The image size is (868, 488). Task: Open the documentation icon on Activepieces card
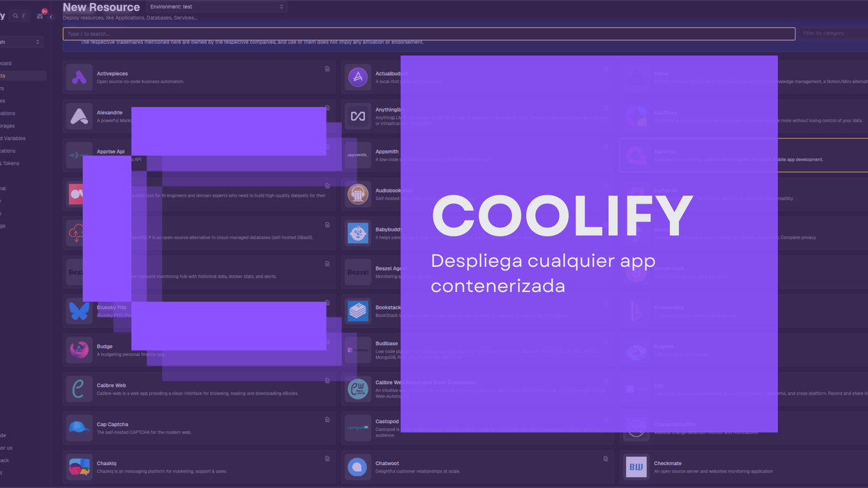click(327, 69)
